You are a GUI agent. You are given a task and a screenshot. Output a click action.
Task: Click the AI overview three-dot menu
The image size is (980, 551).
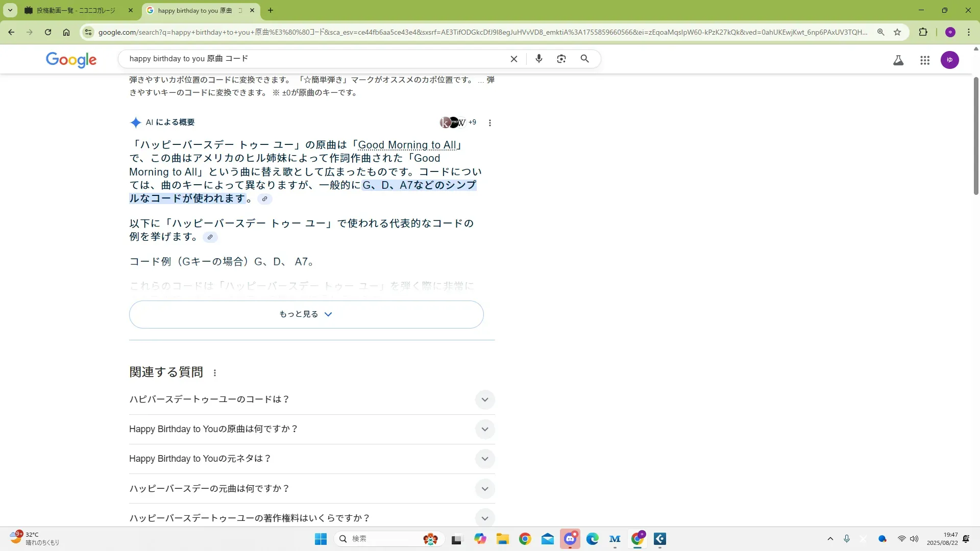point(489,123)
